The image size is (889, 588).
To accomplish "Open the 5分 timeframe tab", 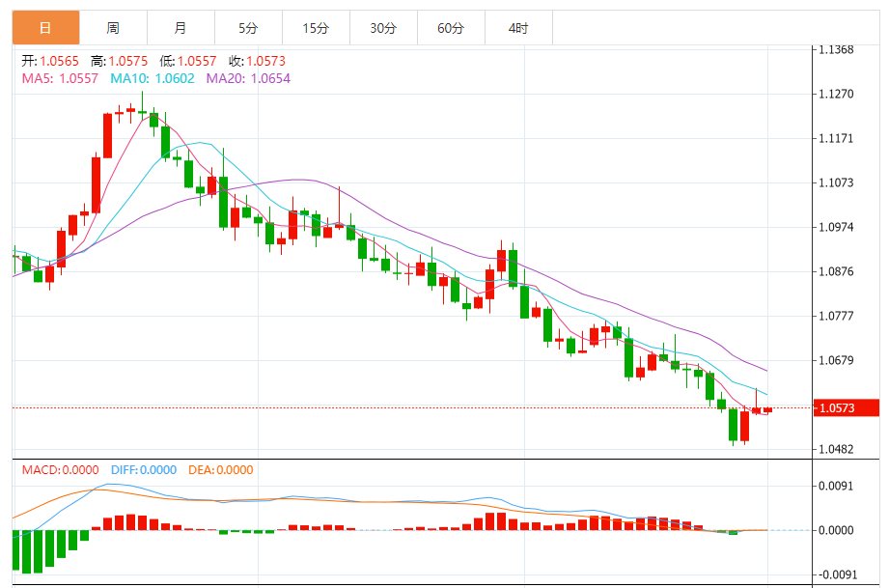I will 248,28.
